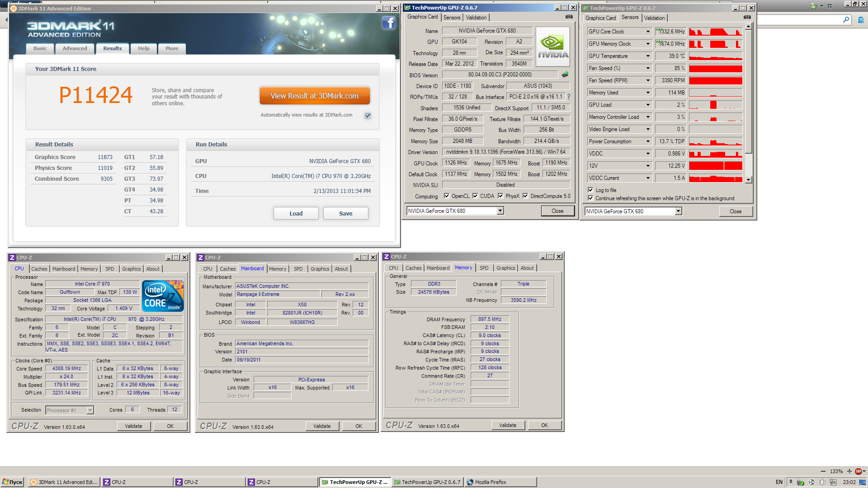Expand the NVIDIA GeForce GTX 680 selector
Screen dimensions: 868x488
pyautogui.click(x=500, y=211)
